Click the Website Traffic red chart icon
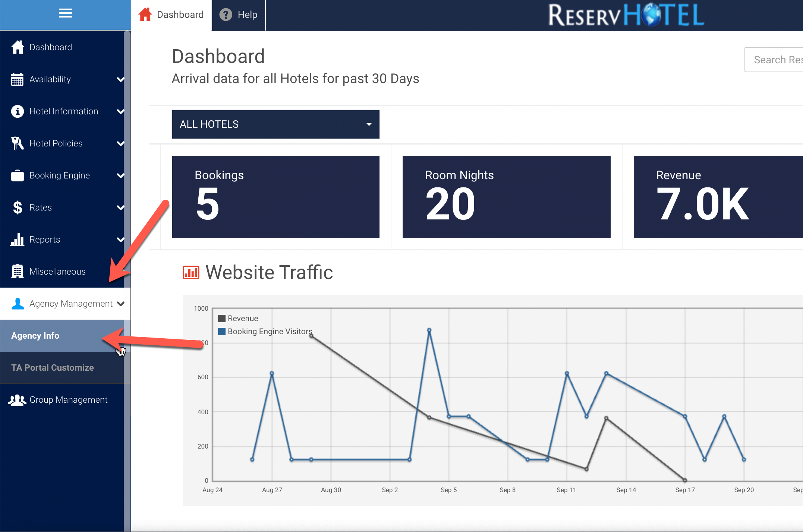Image resolution: width=803 pixels, height=532 pixels. point(191,272)
